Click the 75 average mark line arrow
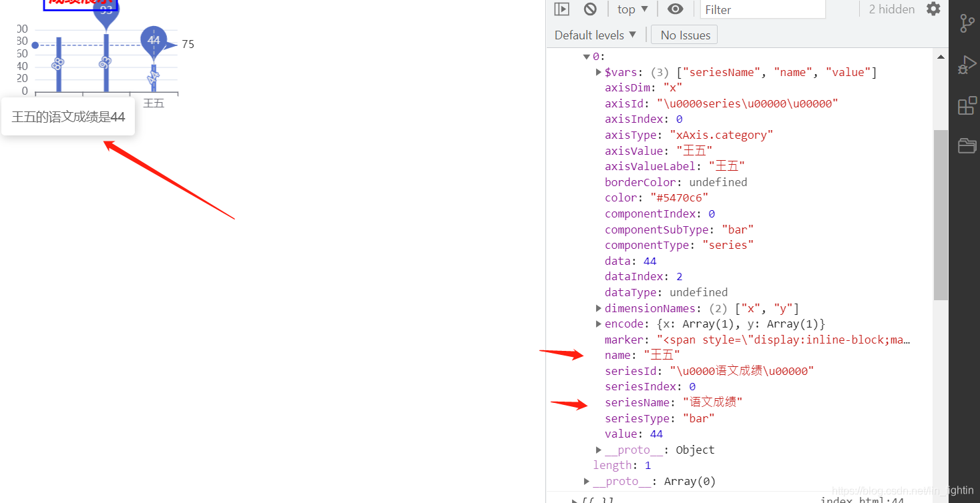Image resolution: width=980 pixels, height=503 pixels. coord(171,45)
